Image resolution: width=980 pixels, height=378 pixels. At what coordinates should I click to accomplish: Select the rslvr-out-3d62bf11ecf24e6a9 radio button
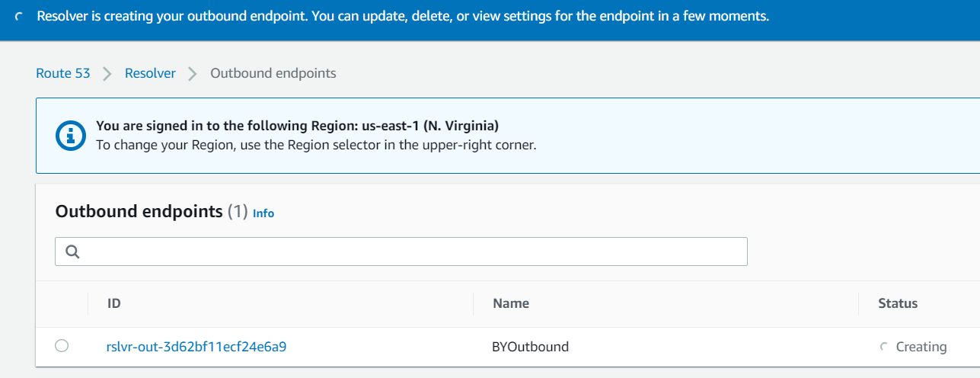pyautogui.click(x=62, y=346)
